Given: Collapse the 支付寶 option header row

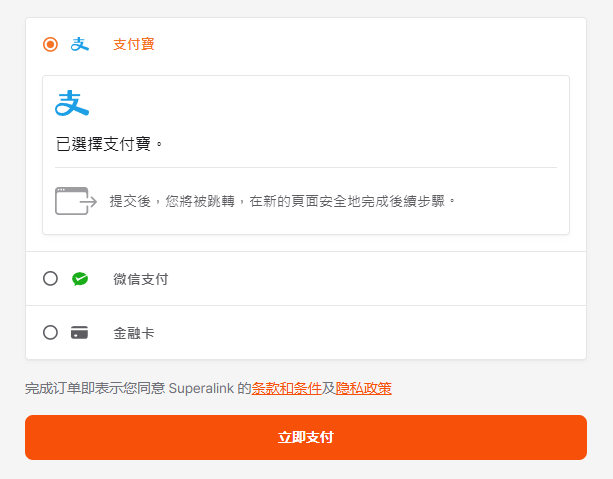Looking at the screenshot, I should pyautogui.click(x=306, y=44).
